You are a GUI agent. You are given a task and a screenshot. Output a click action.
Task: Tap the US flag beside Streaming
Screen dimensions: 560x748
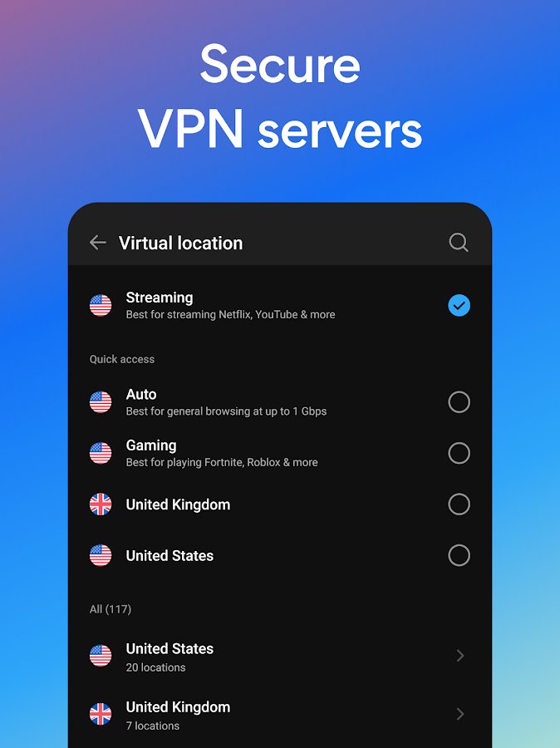(x=101, y=305)
